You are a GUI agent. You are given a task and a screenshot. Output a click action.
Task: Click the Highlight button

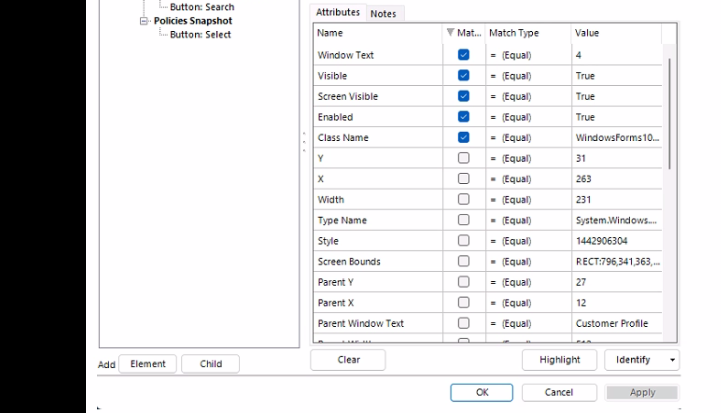tap(559, 360)
